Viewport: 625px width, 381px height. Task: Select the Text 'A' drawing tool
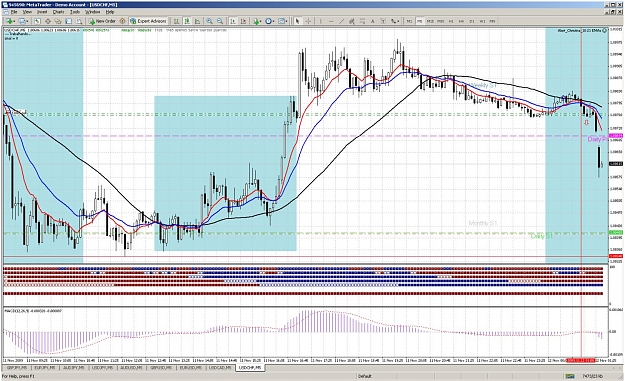pyautogui.click(x=373, y=21)
